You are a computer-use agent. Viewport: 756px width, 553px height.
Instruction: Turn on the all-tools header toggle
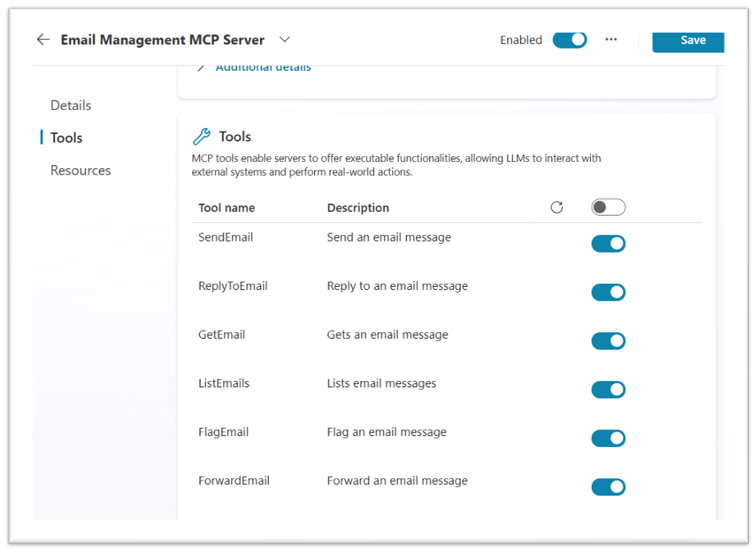608,207
